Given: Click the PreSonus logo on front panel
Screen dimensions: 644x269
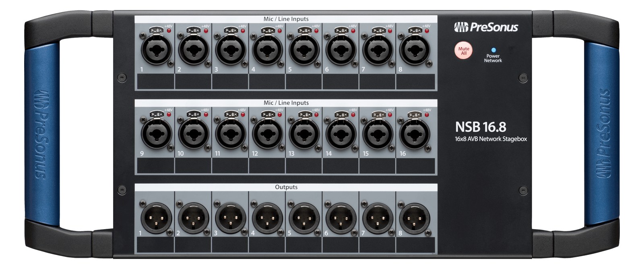Looking at the screenshot, I should pos(486,27).
